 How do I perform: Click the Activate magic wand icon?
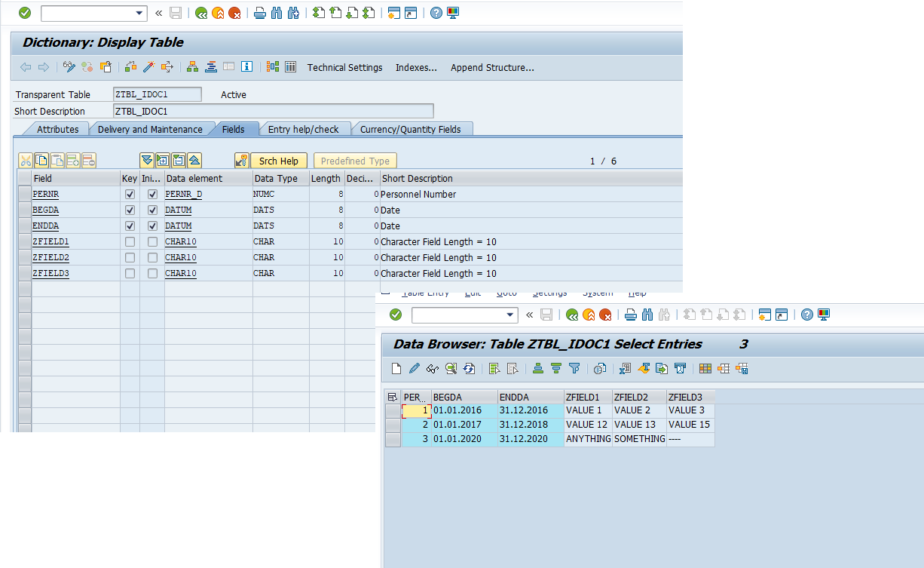pos(149,67)
